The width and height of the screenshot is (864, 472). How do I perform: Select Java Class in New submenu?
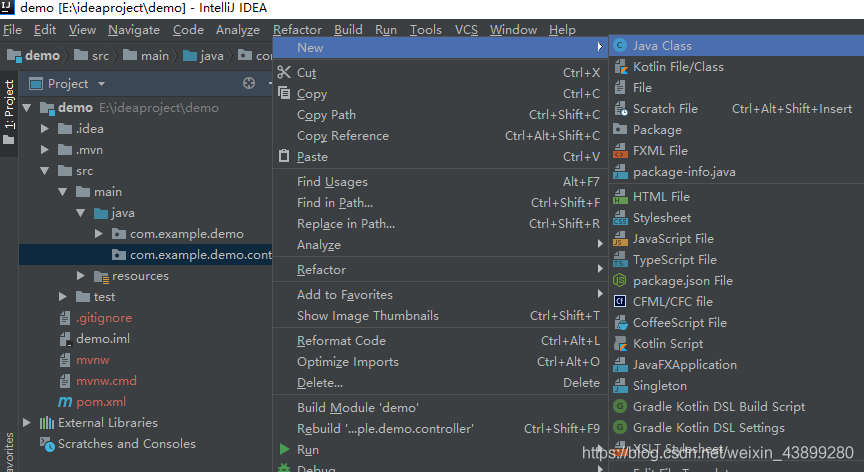(x=736, y=46)
